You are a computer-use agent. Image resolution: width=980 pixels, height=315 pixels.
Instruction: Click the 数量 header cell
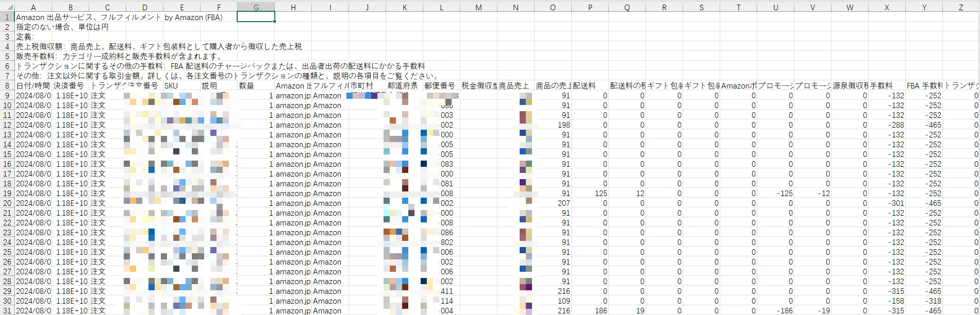[256, 86]
